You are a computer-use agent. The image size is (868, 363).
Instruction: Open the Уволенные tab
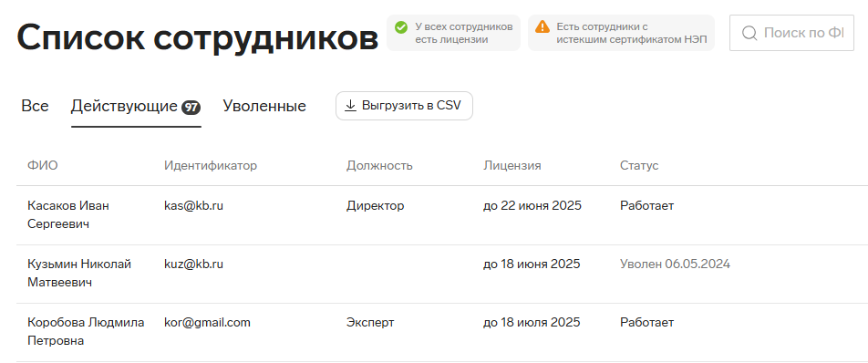264,106
